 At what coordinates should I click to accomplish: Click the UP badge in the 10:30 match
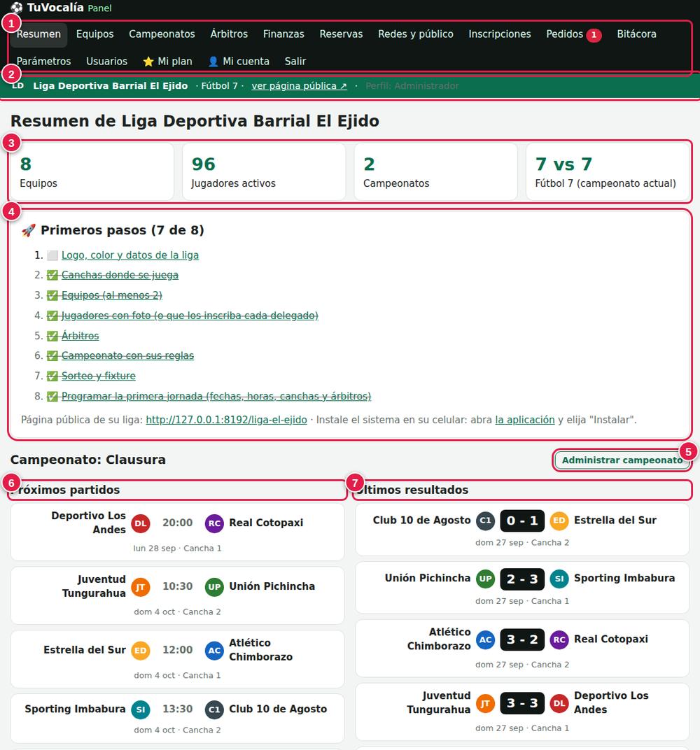pyautogui.click(x=214, y=587)
